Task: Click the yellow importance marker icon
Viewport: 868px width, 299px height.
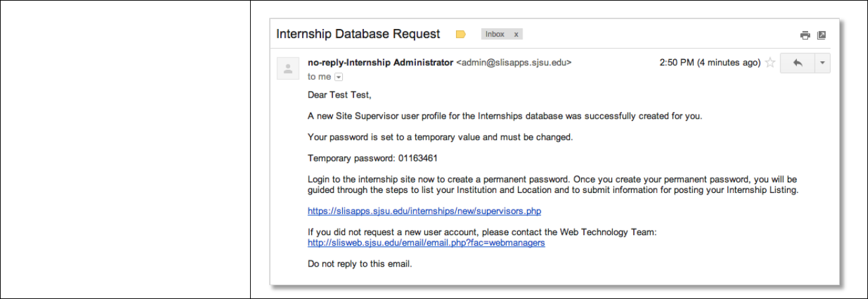Action: [461, 34]
